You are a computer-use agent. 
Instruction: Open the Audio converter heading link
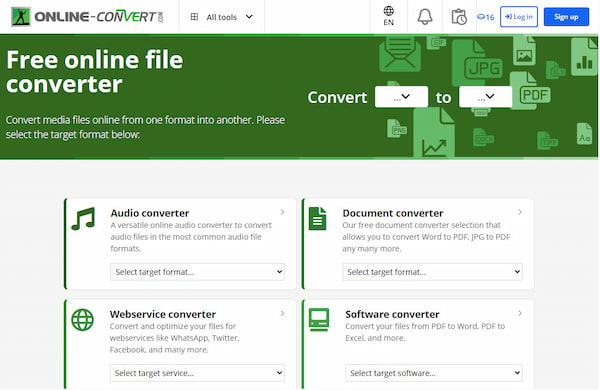(x=150, y=213)
